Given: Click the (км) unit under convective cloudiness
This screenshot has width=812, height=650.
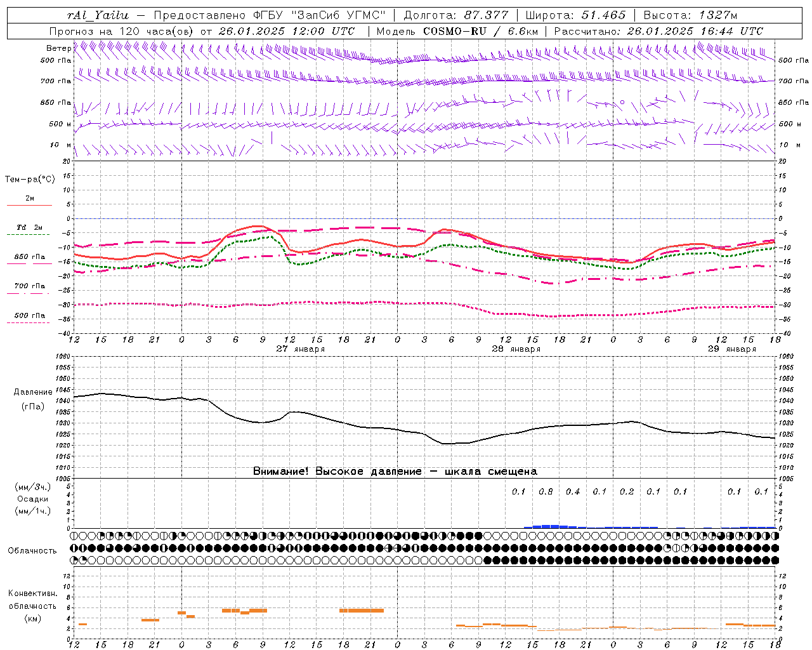Looking at the screenshot, I should pos(32,618).
